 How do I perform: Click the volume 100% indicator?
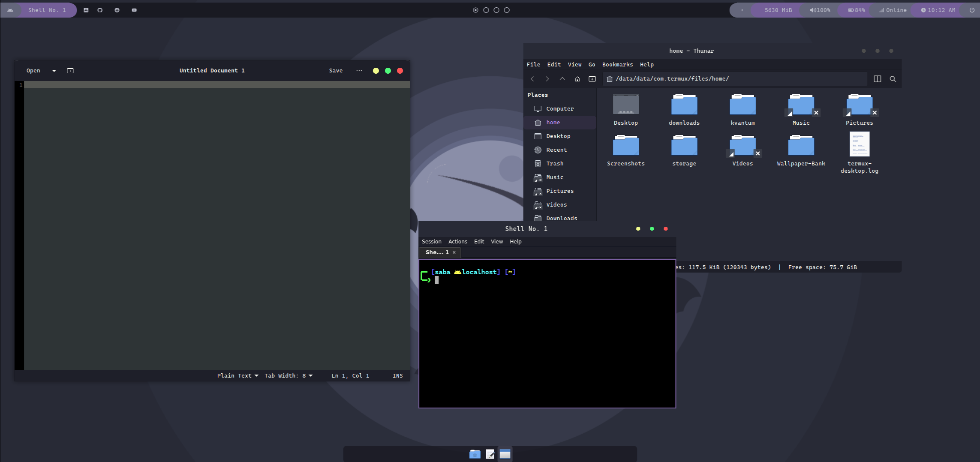(820, 10)
